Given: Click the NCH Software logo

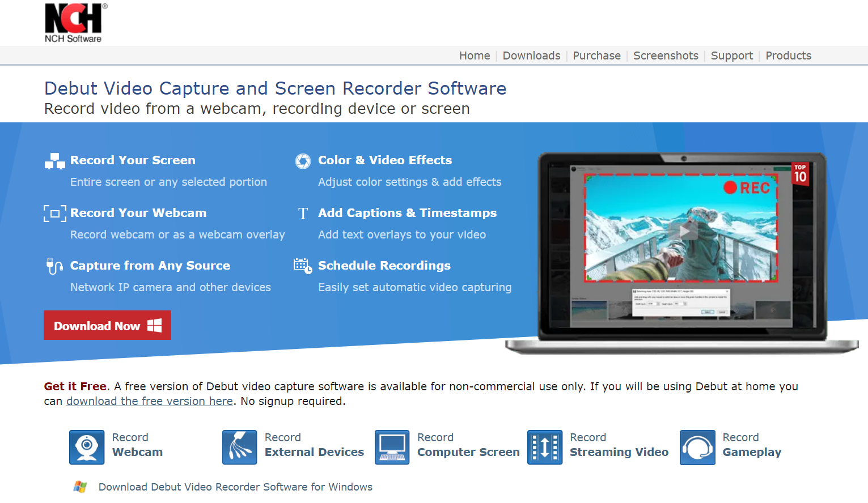Looking at the screenshot, I should click(x=76, y=23).
